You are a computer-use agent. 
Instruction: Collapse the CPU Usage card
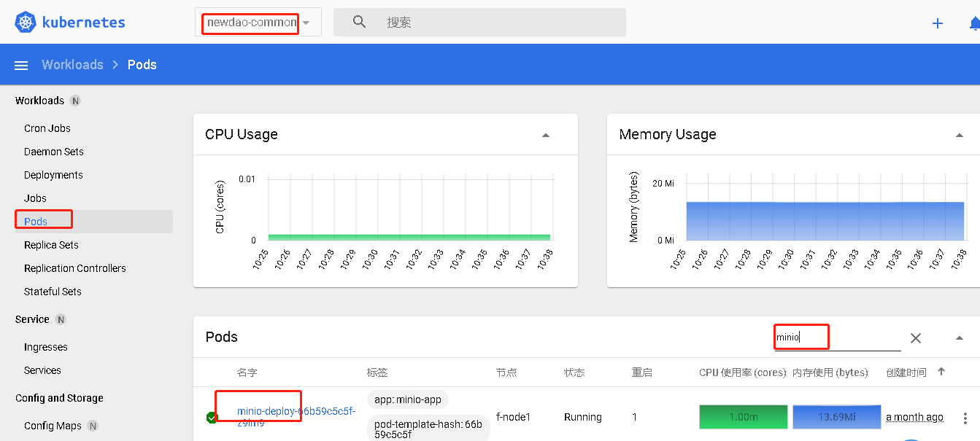[546, 135]
